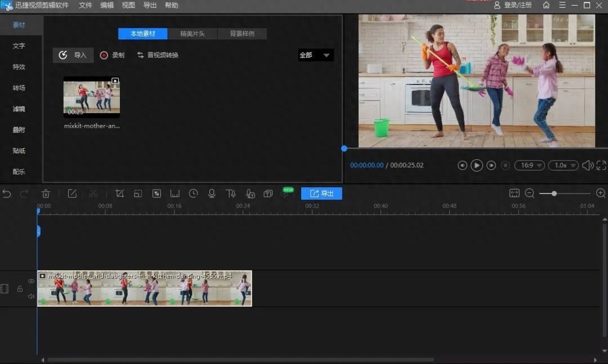Switch to the 本地素材 tab
Image resolution: width=608 pixels, height=364 pixels.
tap(142, 34)
